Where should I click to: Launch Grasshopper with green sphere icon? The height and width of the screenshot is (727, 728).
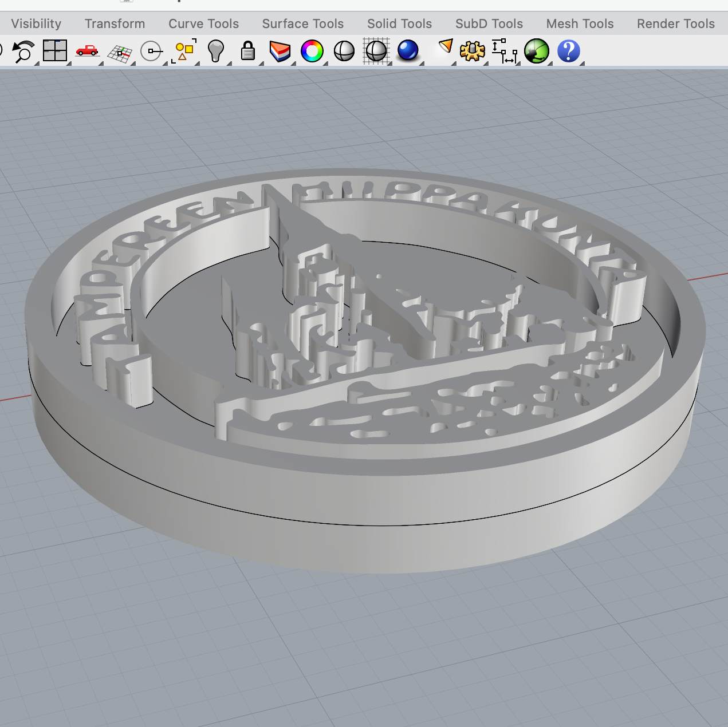pyautogui.click(x=537, y=51)
